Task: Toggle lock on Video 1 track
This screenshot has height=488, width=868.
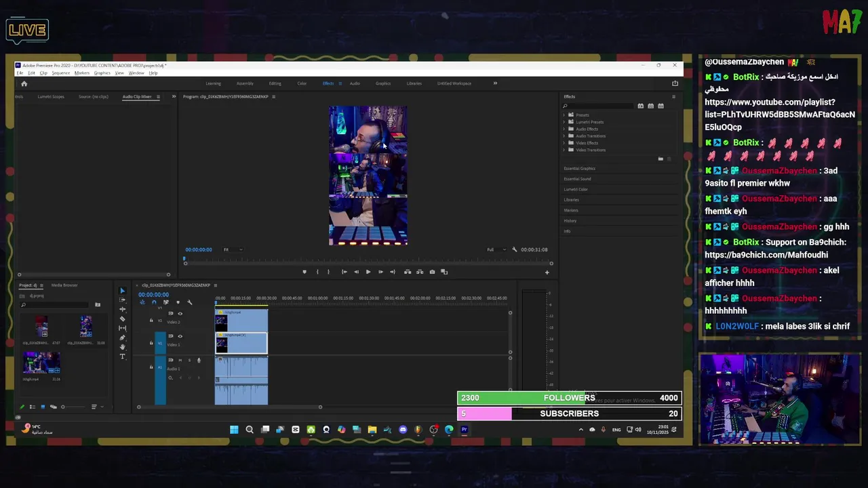Action: point(151,343)
